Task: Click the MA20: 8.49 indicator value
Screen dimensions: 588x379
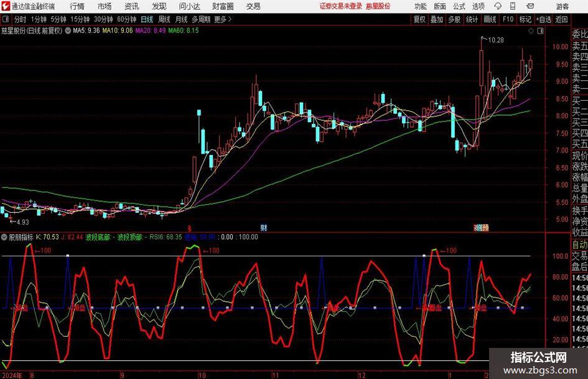Action: pos(151,30)
